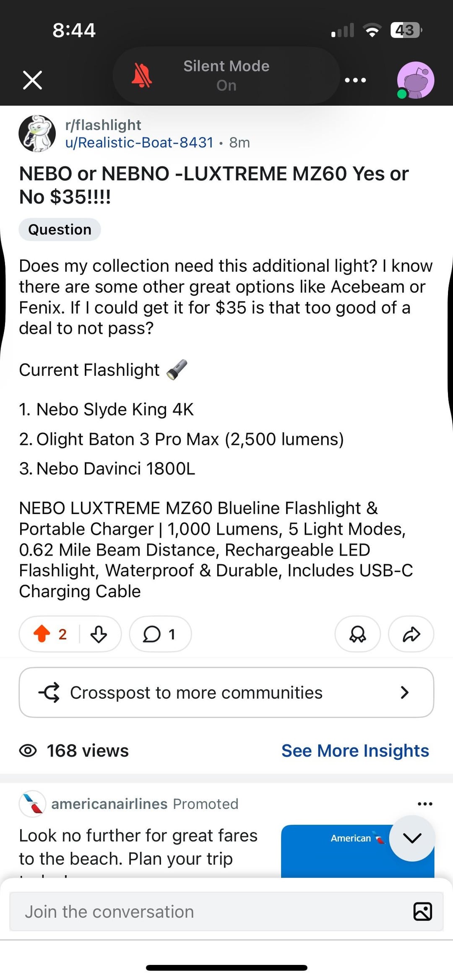Screen dimensions: 453x980
Task: Open the r/flashlight subreddit link
Action: click(103, 125)
